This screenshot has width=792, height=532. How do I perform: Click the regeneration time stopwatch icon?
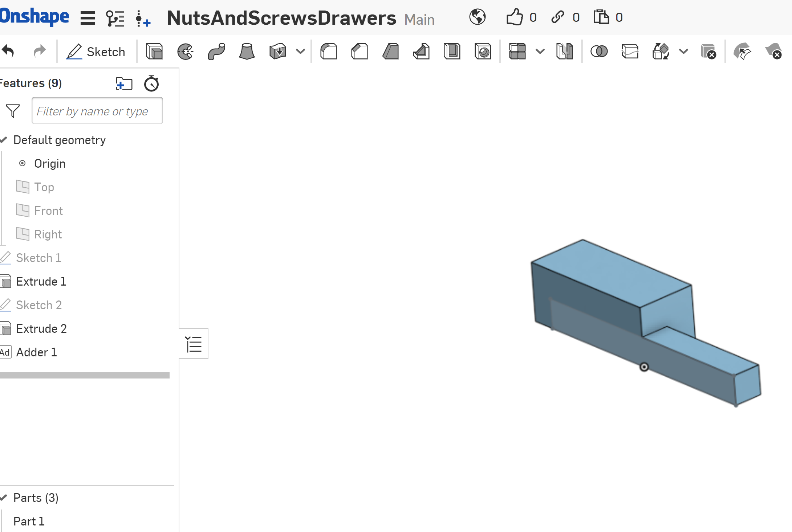click(x=151, y=83)
